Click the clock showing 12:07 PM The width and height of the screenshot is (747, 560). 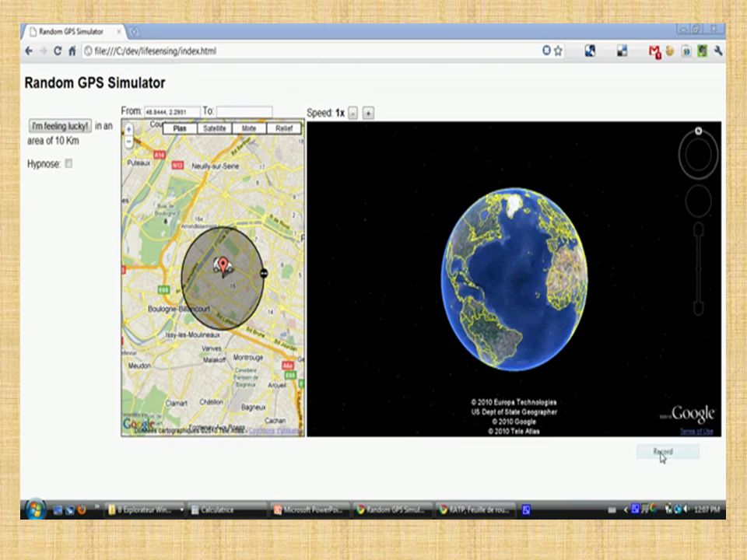click(x=707, y=510)
